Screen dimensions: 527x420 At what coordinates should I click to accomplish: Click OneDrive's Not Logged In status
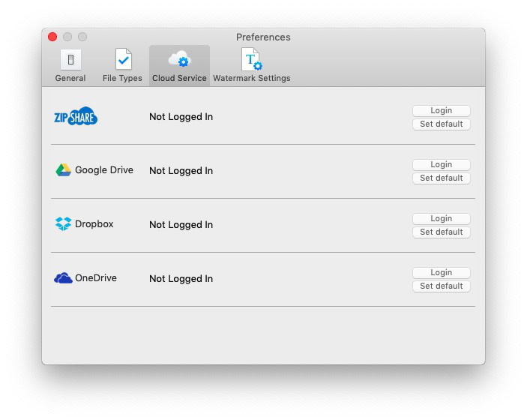tap(181, 279)
